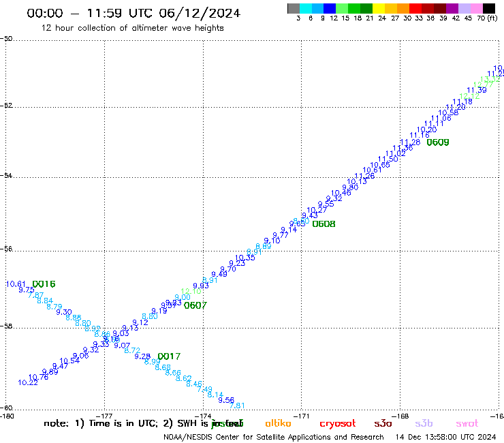Click the wave height value 10.76
This screenshot has height=443, width=504.
(39, 377)
